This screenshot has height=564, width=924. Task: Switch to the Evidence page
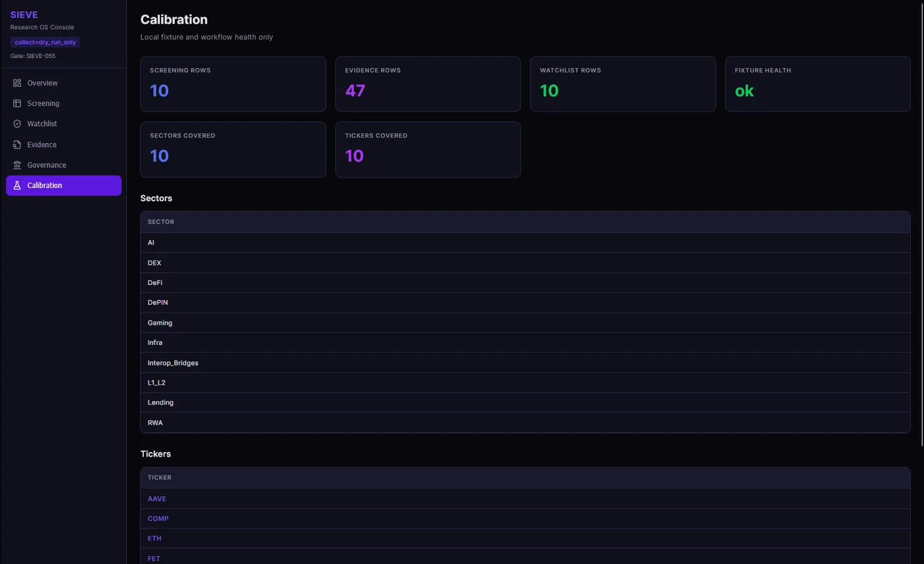click(63, 144)
